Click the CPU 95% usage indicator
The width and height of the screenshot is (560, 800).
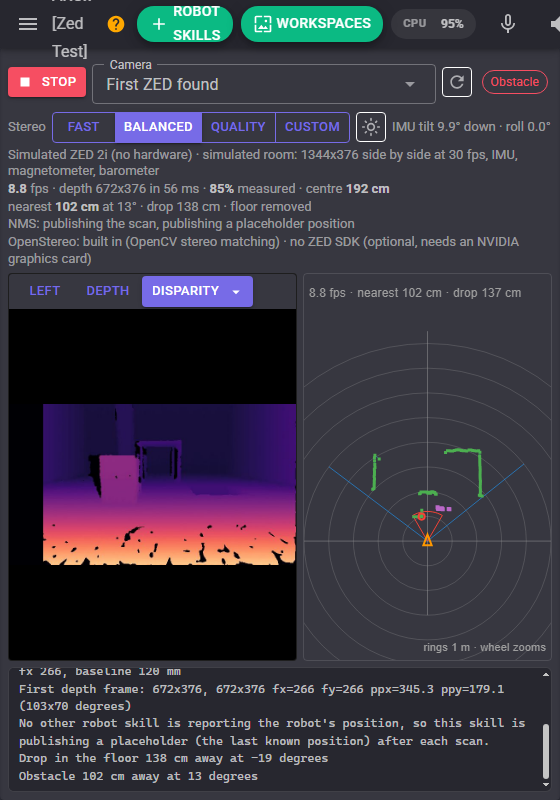(x=433, y=23)
